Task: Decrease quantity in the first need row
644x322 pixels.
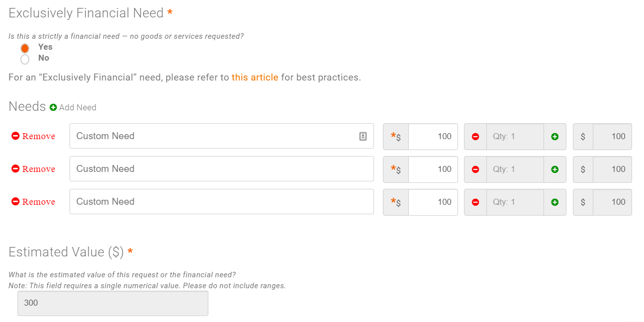Action: 475,137
